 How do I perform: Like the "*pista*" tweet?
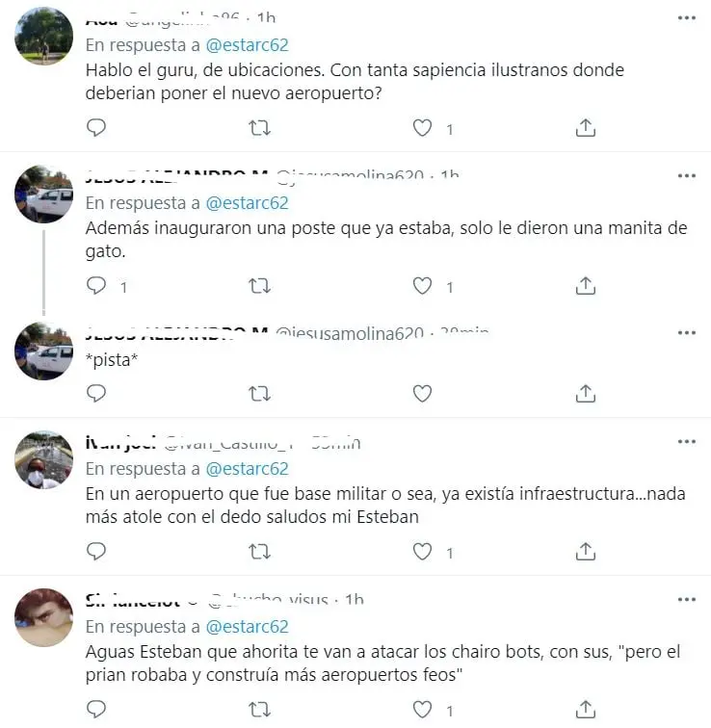click(x=423, y=393)
